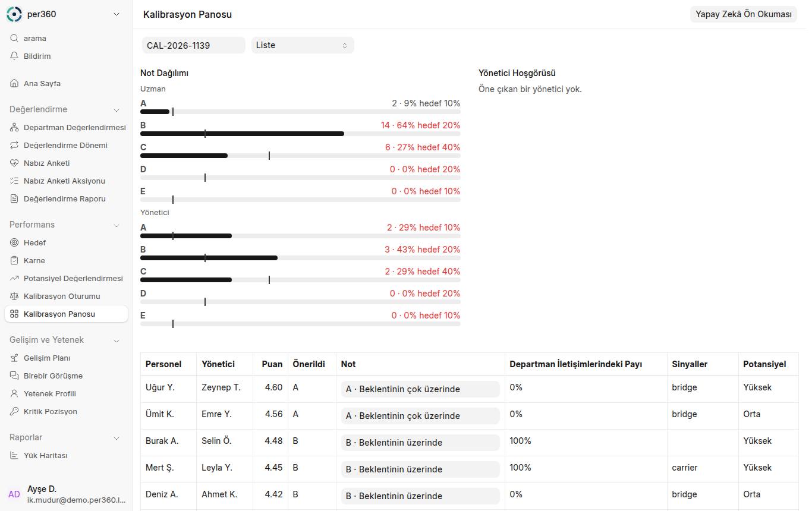Click the CAL-2026-1139 session field

(x=193, y=45)
